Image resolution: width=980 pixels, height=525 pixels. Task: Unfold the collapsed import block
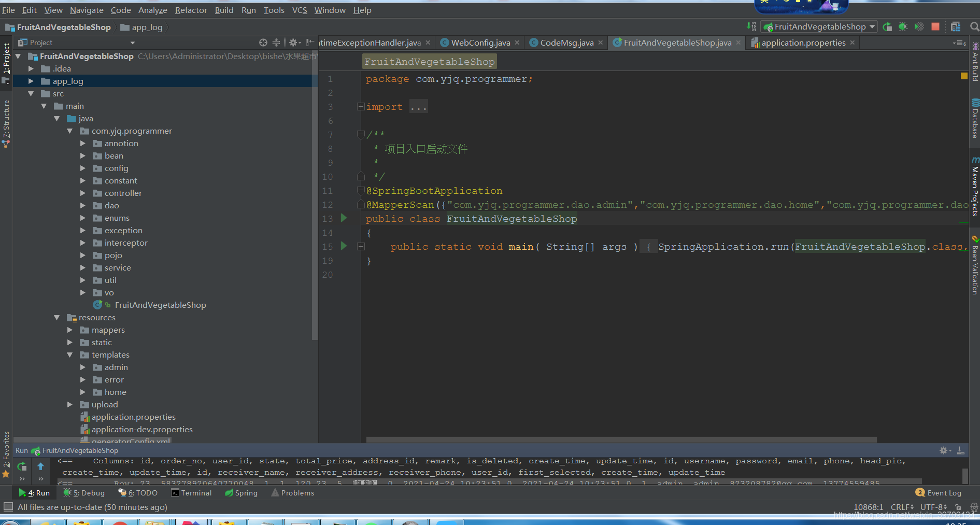click(x=361, y=107)
